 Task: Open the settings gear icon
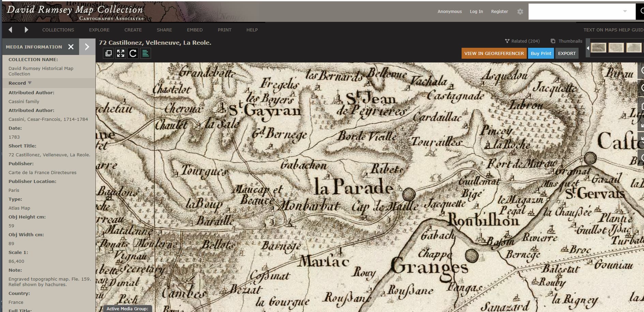point(520,12)
